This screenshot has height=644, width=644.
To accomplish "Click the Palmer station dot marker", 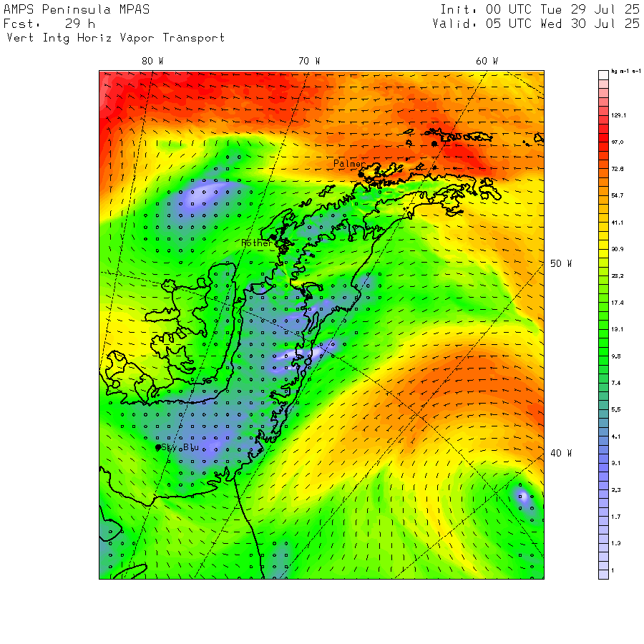I will point(361,175).
